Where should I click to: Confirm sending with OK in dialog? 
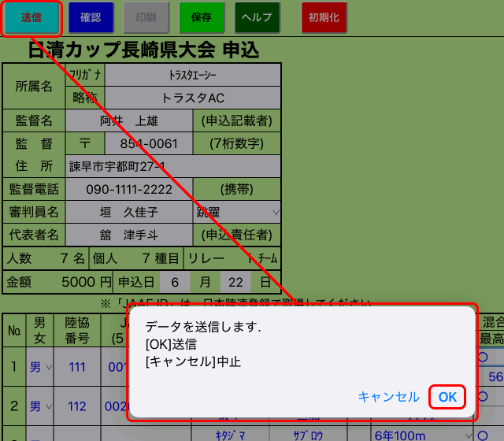click(x=447, y=397)
